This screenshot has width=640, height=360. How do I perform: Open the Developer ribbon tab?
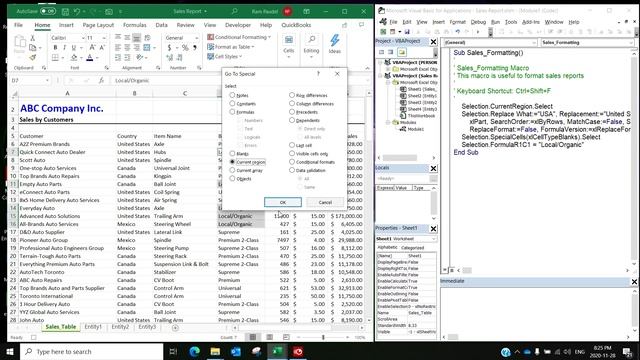(x=238, y=25)
